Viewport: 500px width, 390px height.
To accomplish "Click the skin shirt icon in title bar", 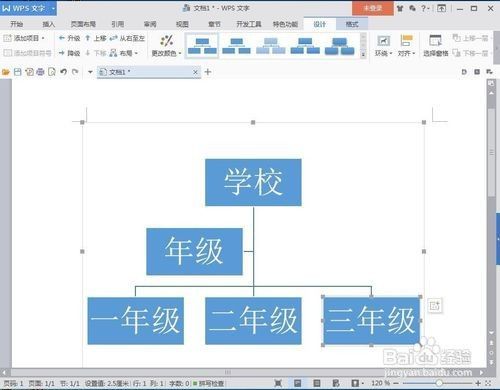I will point(400,8).
